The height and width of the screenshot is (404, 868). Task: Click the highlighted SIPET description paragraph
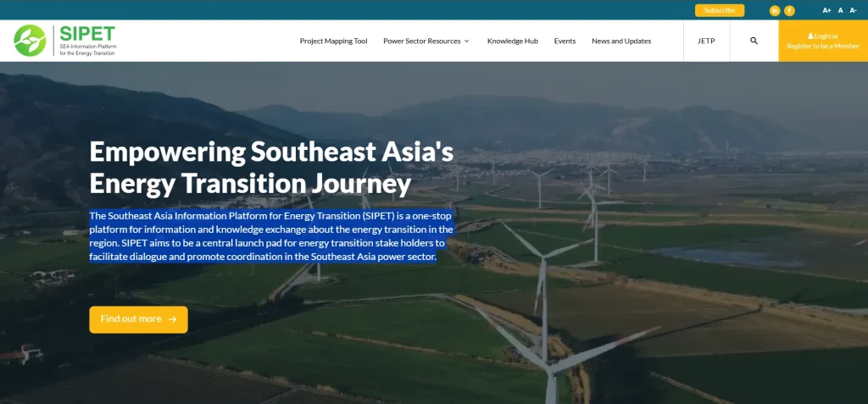(271, 236)
